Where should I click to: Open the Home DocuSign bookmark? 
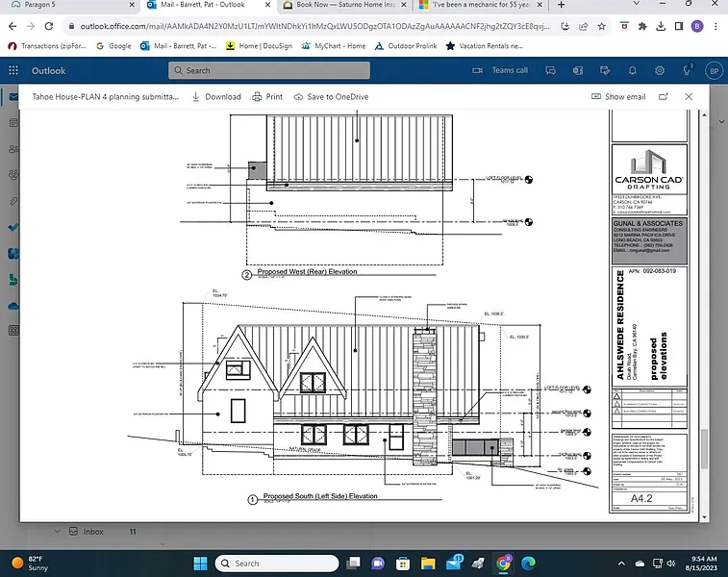coord(261,45)
